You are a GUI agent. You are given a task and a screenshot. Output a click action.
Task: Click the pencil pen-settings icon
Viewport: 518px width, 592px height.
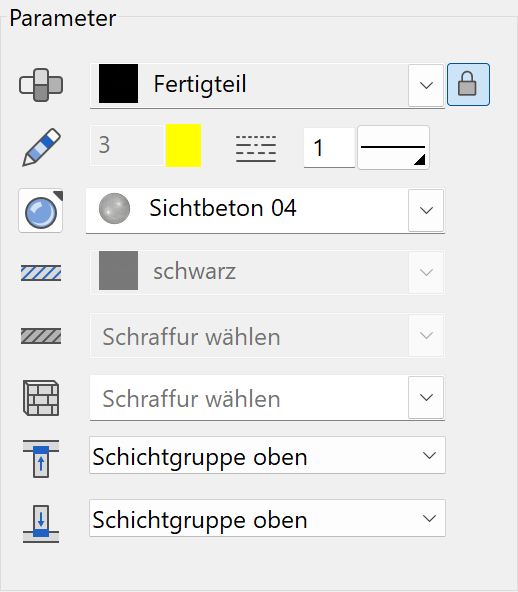(42, 147)
